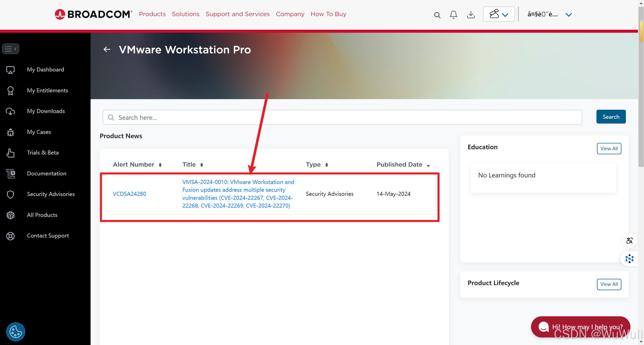This screenshot has width=644, height=345.
Task: Open the VCDSA24280 alert link
Action: tap(129, 194)
